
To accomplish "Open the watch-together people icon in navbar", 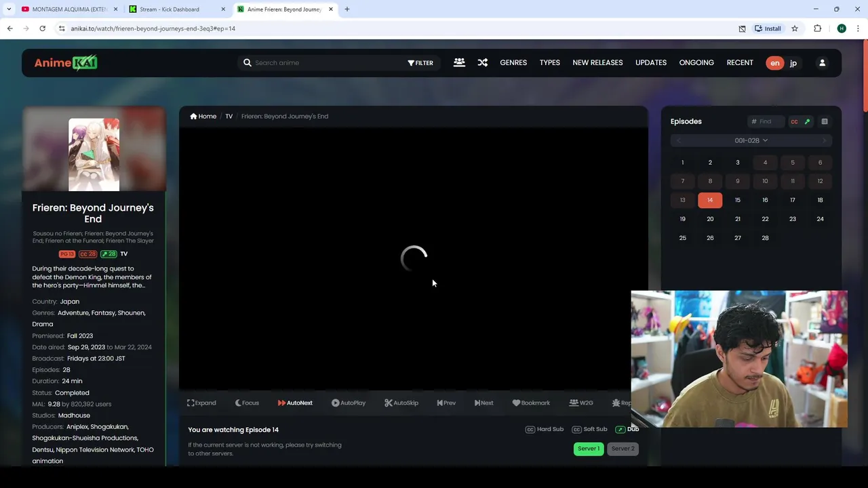I will [459, 62].
